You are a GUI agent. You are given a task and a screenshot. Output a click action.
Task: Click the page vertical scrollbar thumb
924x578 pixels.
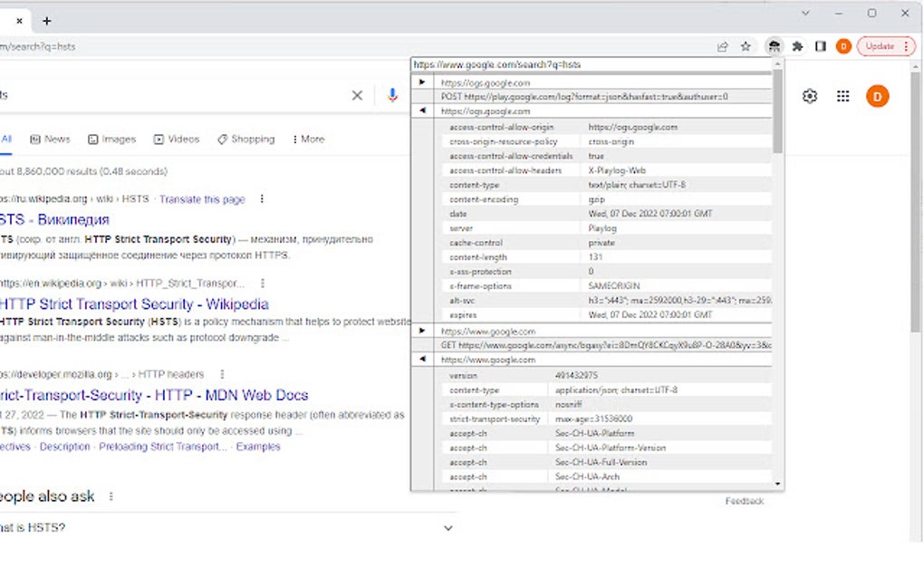pos(915,202)
